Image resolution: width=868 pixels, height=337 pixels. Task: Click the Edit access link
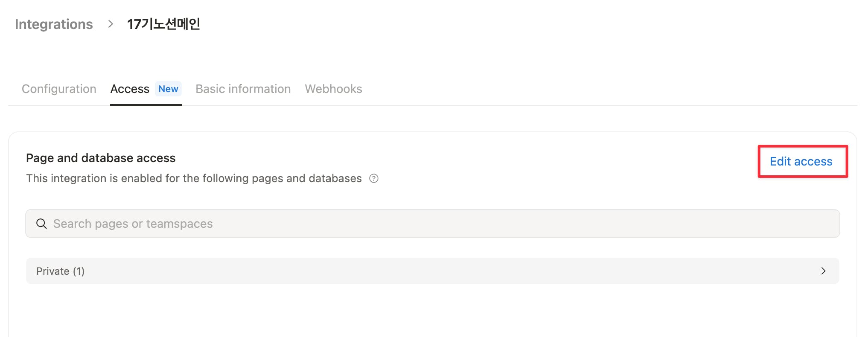(x=801, y=161)
